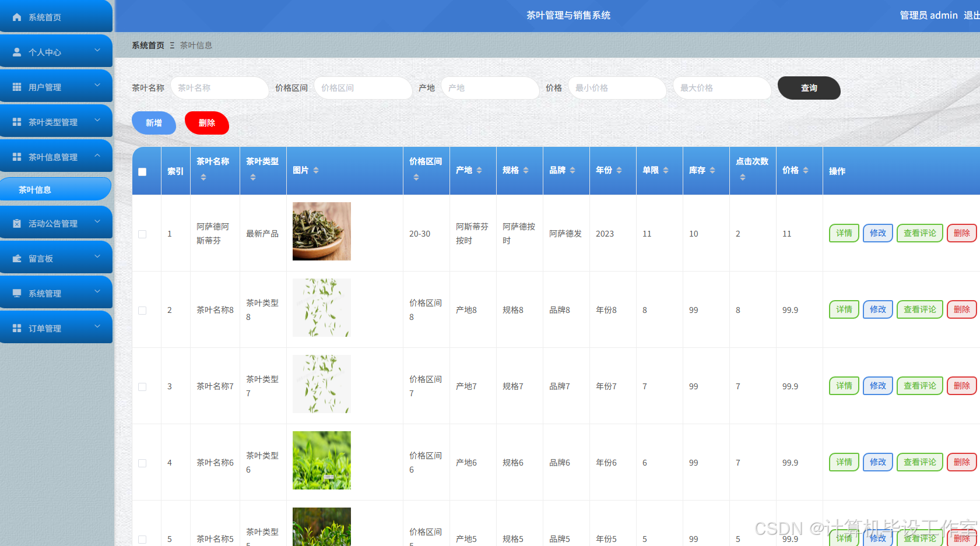980x546 pixels.
Task: Sort table by 茶叶类型 column arrows
Action: (253, 177)
